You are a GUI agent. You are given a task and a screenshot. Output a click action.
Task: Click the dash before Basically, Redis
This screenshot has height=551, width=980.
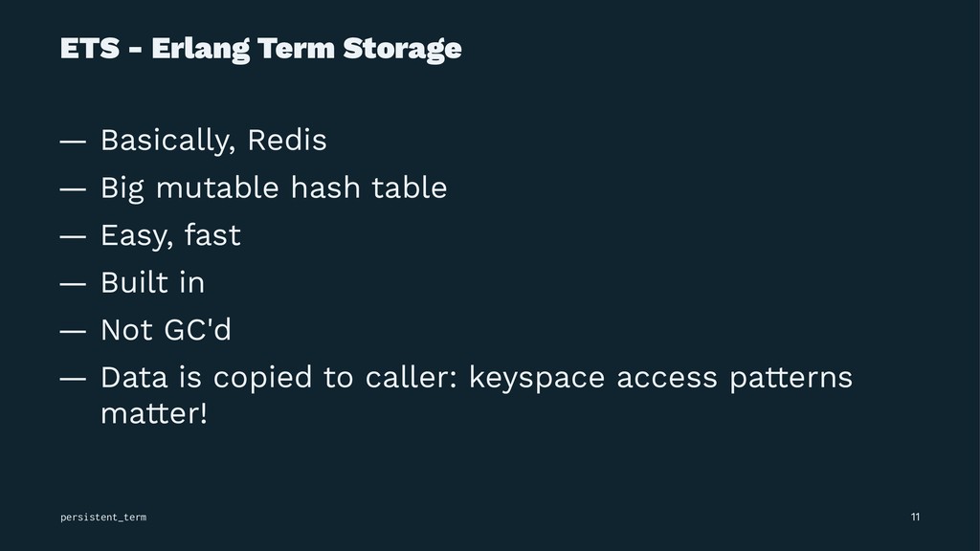point(73,142)
